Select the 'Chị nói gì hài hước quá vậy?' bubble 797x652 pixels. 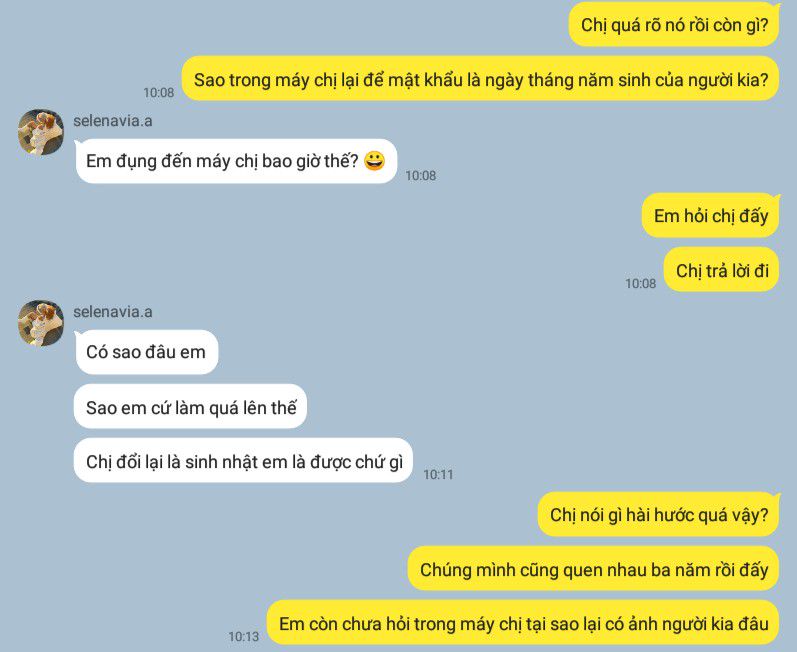pyautogui.click(x=659, y=514)
